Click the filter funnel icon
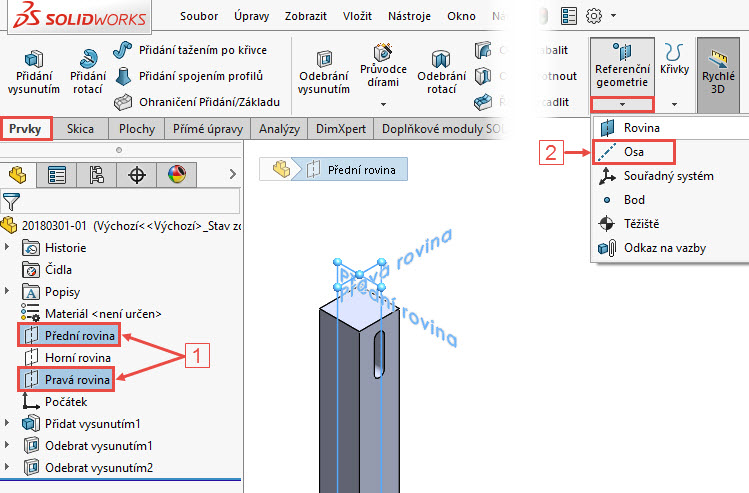 point(11,202)
